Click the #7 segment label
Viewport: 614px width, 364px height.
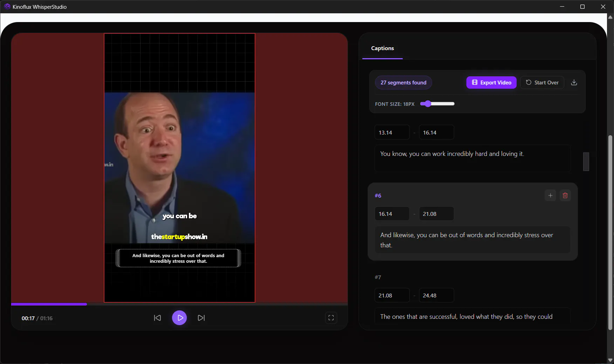(378, 277)
